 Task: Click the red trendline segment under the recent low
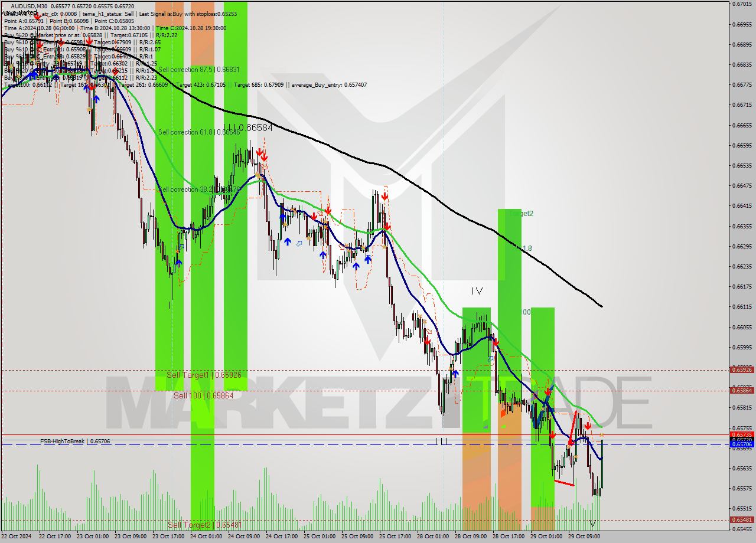pos(564,483)
